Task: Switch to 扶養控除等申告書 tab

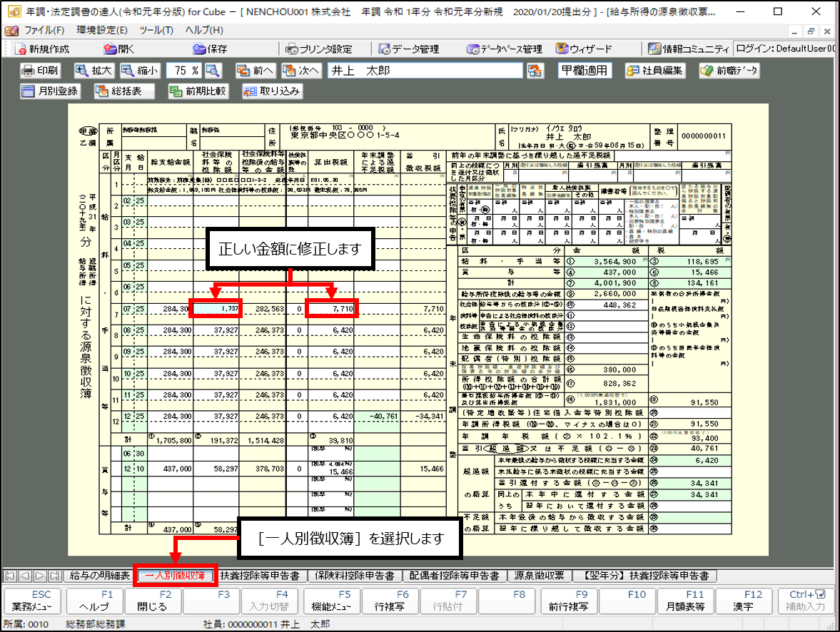Action: (x=260, y=576)
